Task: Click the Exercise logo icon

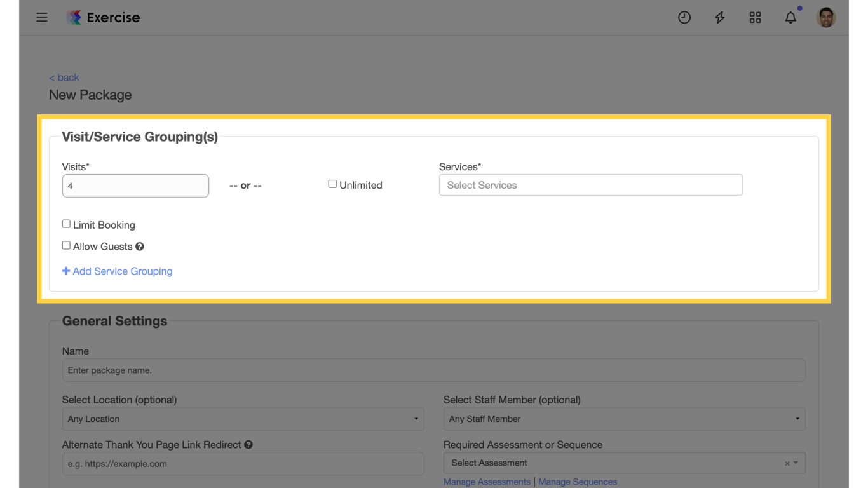Action: 74,17
